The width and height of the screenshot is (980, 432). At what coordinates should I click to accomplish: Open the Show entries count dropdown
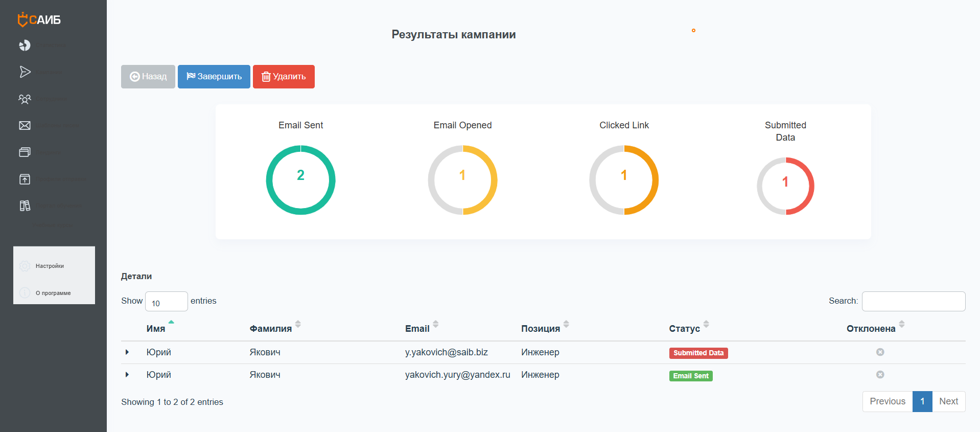click(x=166, y=302)
